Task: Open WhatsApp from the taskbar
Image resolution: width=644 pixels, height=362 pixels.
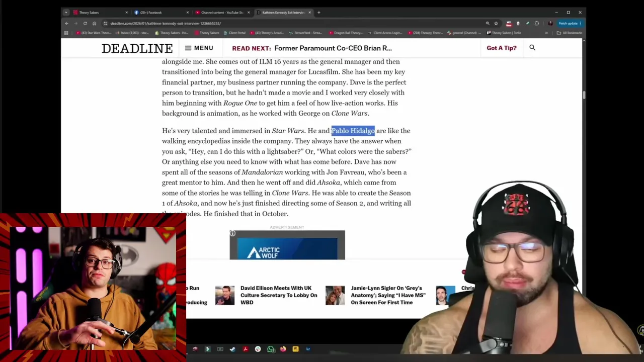Action: 271,349
